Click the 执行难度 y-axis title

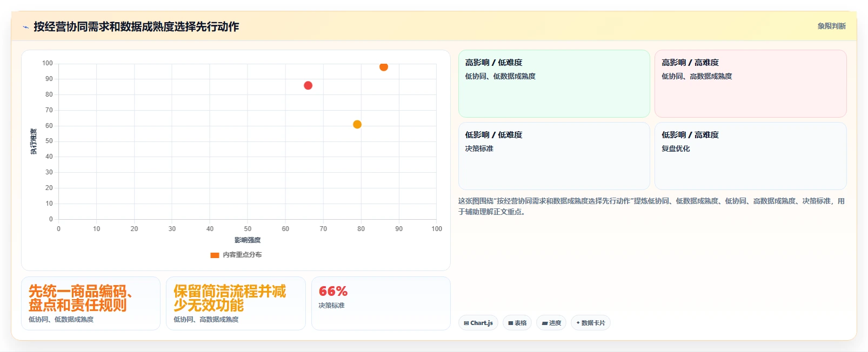pos(34,141)
